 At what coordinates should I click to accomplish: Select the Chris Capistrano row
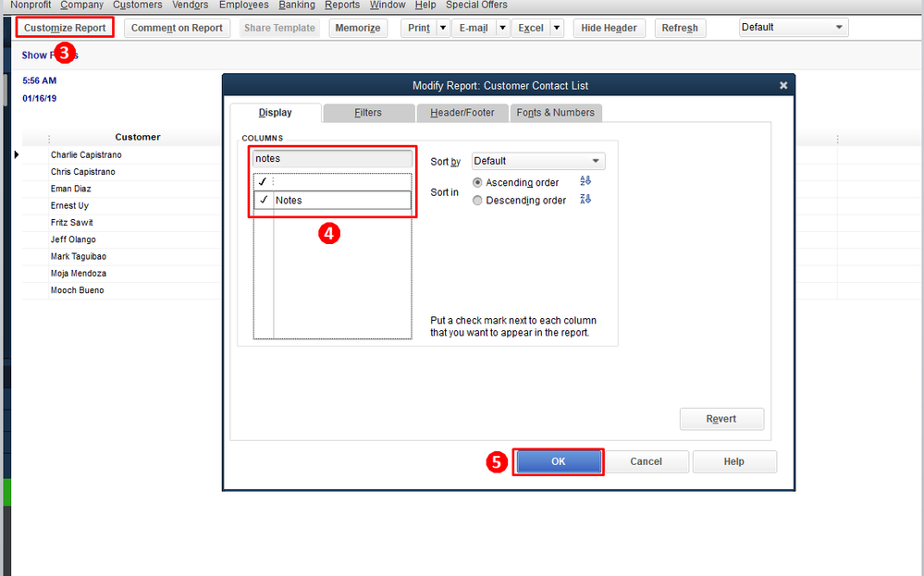(83, 172)
